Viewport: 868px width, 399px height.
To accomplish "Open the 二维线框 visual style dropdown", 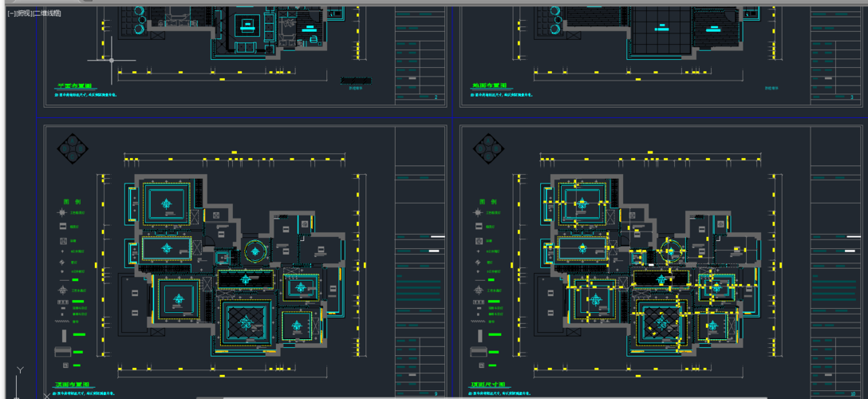I will 46,14.
